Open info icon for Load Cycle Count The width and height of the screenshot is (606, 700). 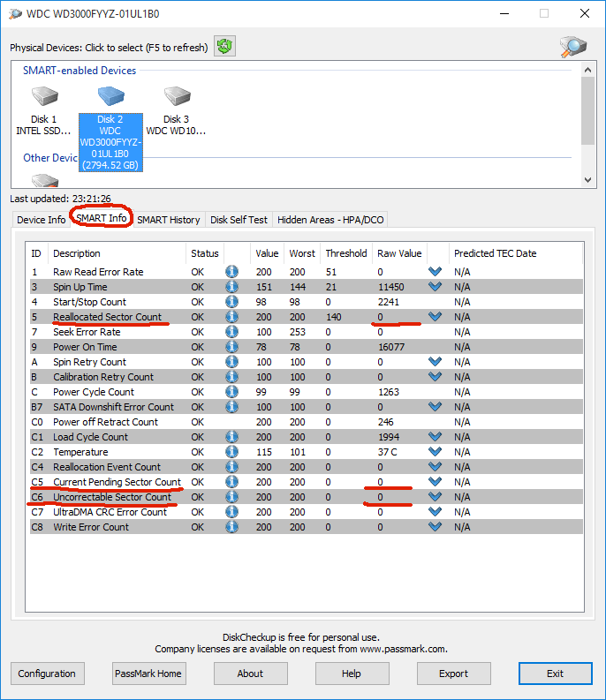tap(231, 437)
